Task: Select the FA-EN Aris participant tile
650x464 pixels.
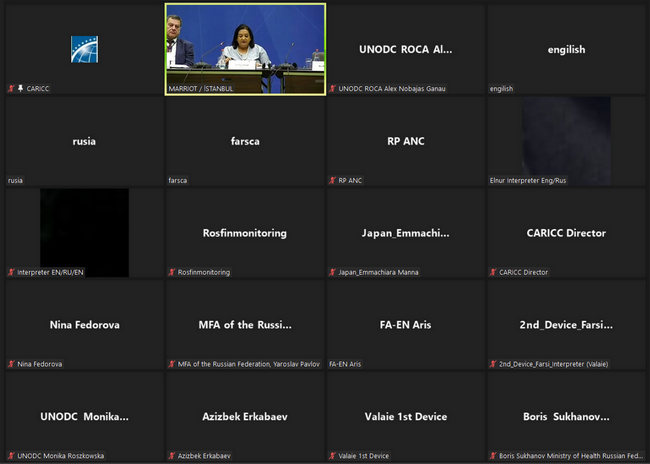Action: pyautogui.click(x=406, y=325)
